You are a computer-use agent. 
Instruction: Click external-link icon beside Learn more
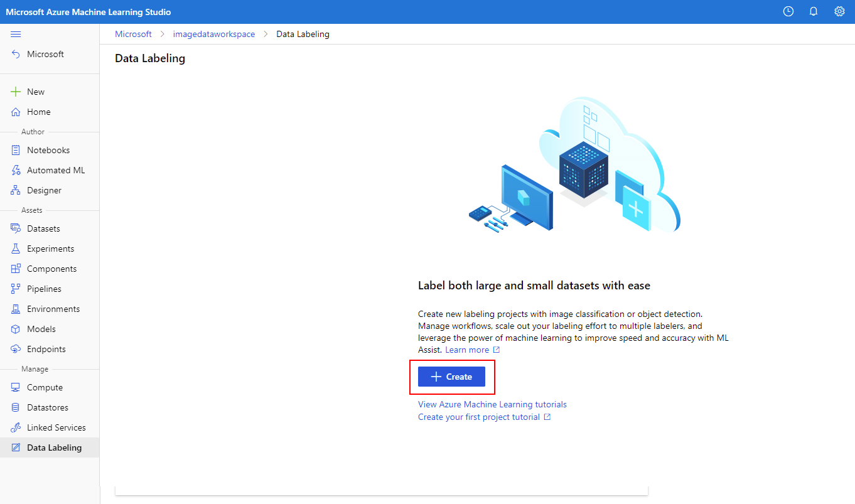(x=497, y=350)
